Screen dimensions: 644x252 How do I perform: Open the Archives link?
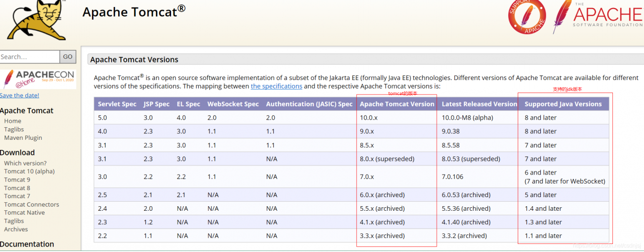16,229
